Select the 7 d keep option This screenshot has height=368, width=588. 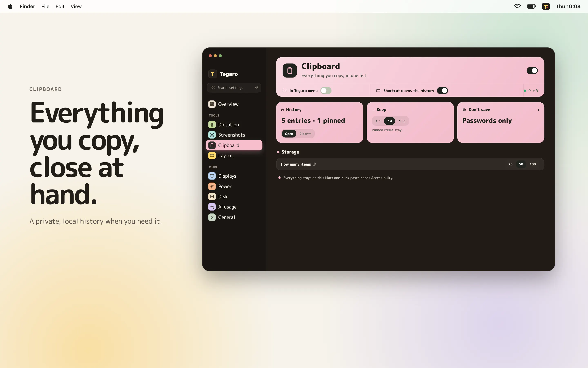tap(389, 121)
